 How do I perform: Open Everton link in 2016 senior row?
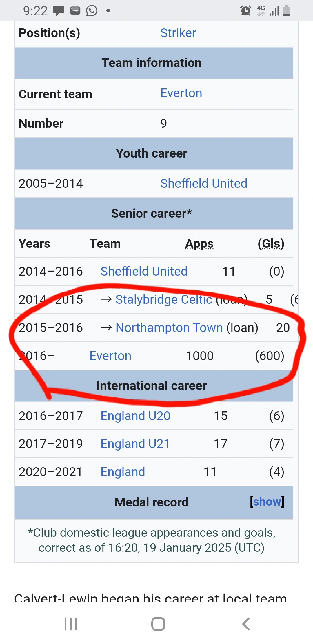coord(110,356)
